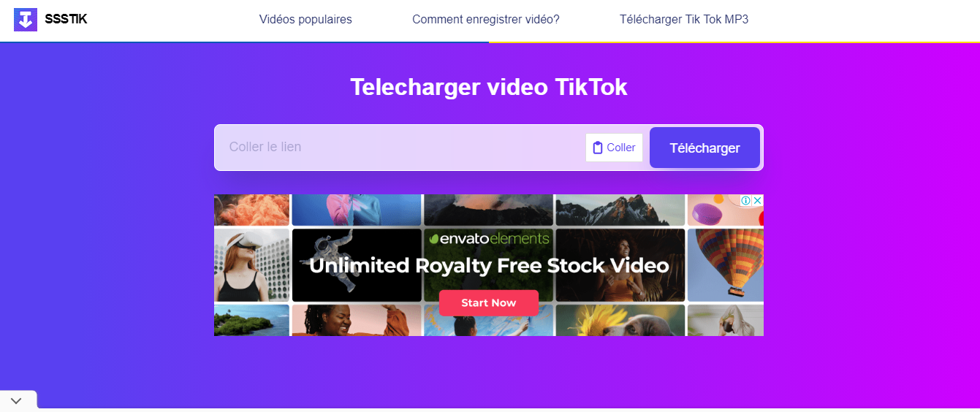Click the SSSTIK download-arrow logo icon
980x412 pixels.
click(x=26, y=20)
